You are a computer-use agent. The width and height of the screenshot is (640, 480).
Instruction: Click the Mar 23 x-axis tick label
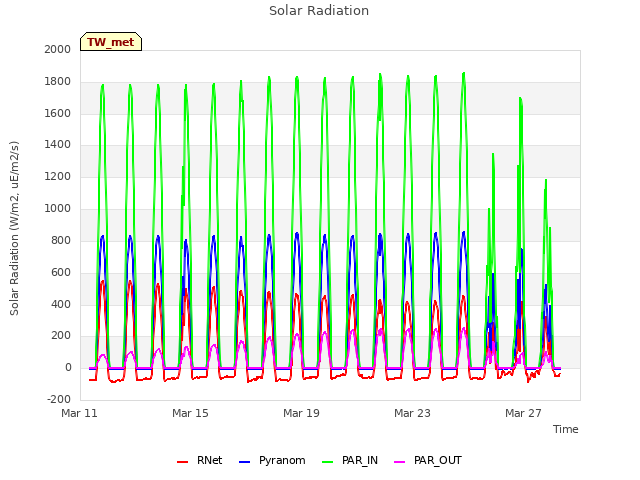[412, 413]
